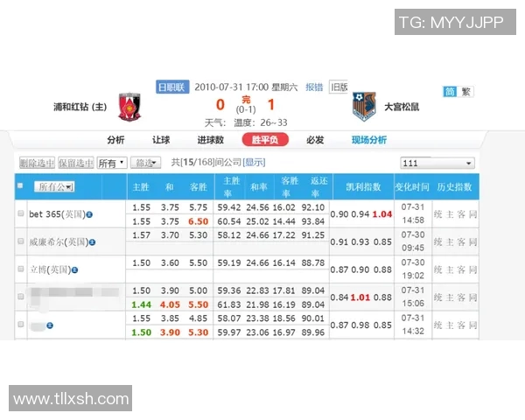The height and width of the screenshot is (420, 525).
Task: Toggle the select-all checkbox in table header
Action: 21,185
